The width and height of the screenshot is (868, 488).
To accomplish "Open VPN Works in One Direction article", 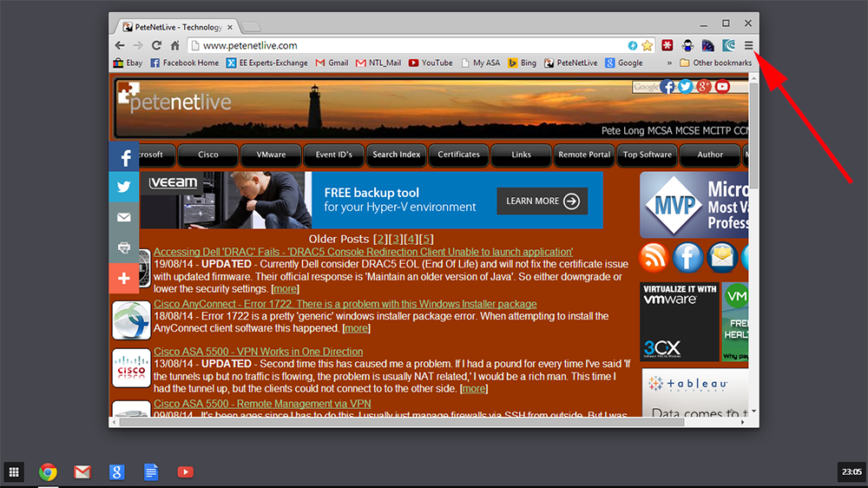I will [258, 352].
